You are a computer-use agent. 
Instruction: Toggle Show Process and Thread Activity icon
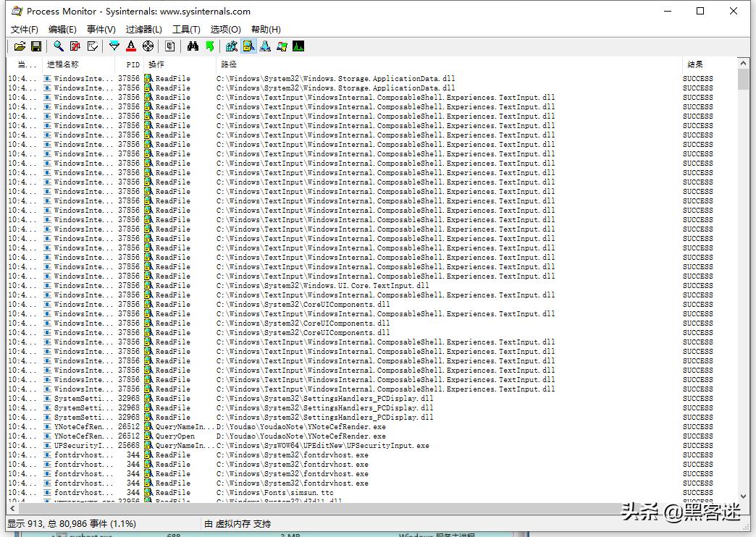[x=282, y=46]
